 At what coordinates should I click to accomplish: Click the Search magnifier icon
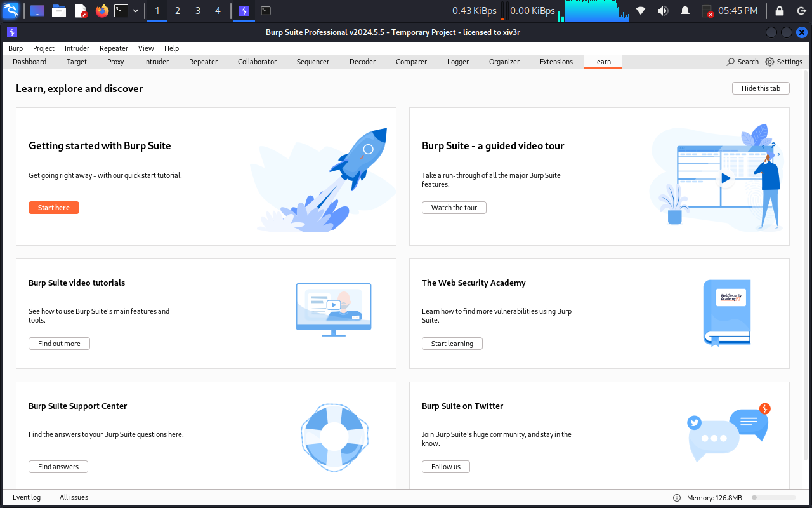(731, 62)
